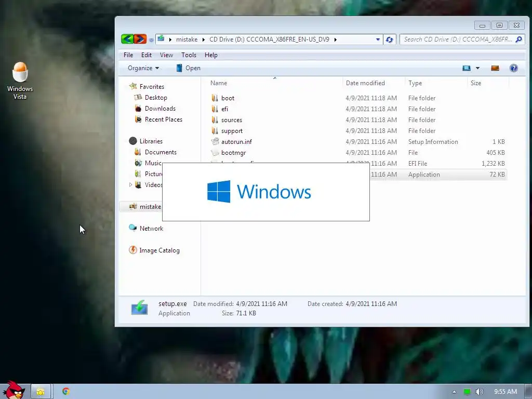Image resolution: width=532 pixels, height=399 pixels.
Task: Launch Chrome from the taskbar
Action: (x=66, y=391)
